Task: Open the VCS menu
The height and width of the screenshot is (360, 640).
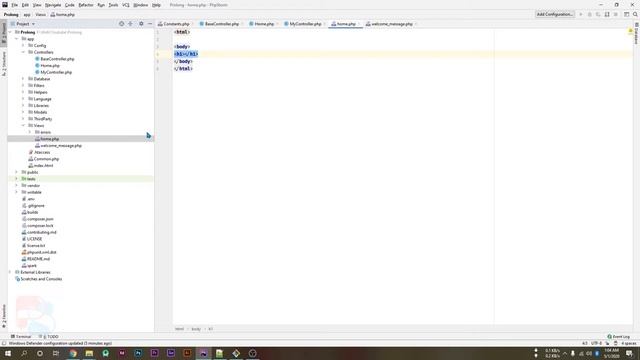Action: (126, 5)
